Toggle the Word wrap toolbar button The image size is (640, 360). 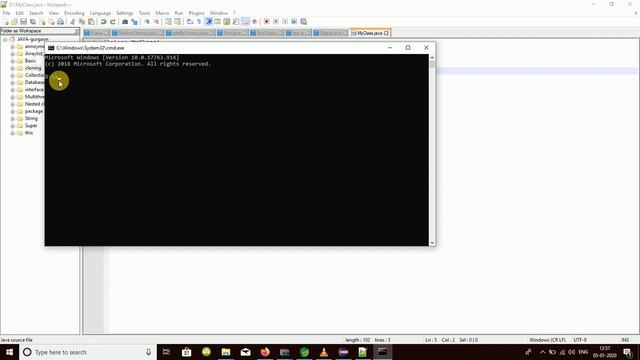[x=190, y=22]
